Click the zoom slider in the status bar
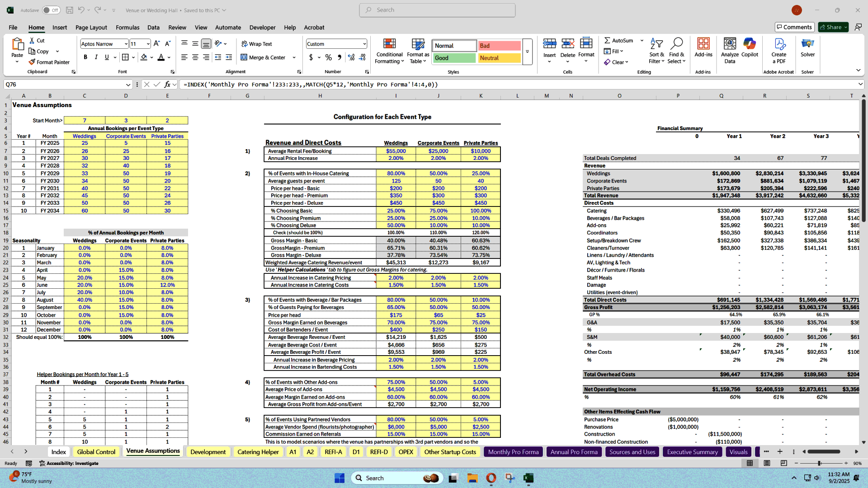The height and width of the screenshot is (488, 868). [x=819, y=463]
